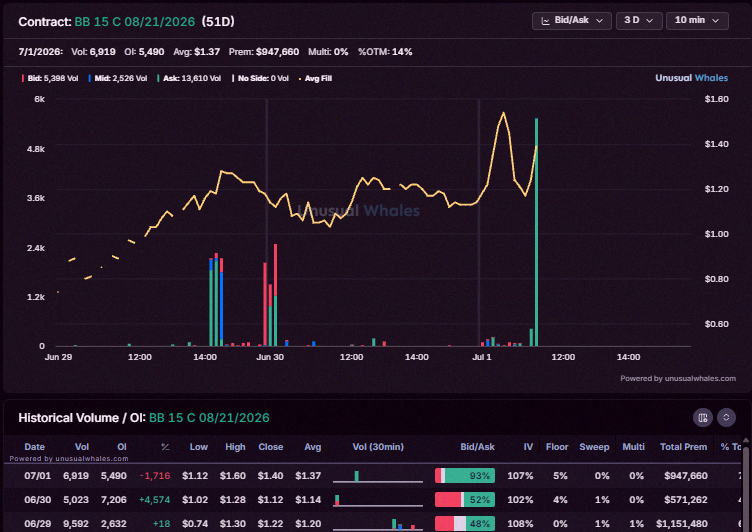Sort table by the Close column header
Viewport: 752px width, 532px height.
pyautogui.click(x=270, y=447)
